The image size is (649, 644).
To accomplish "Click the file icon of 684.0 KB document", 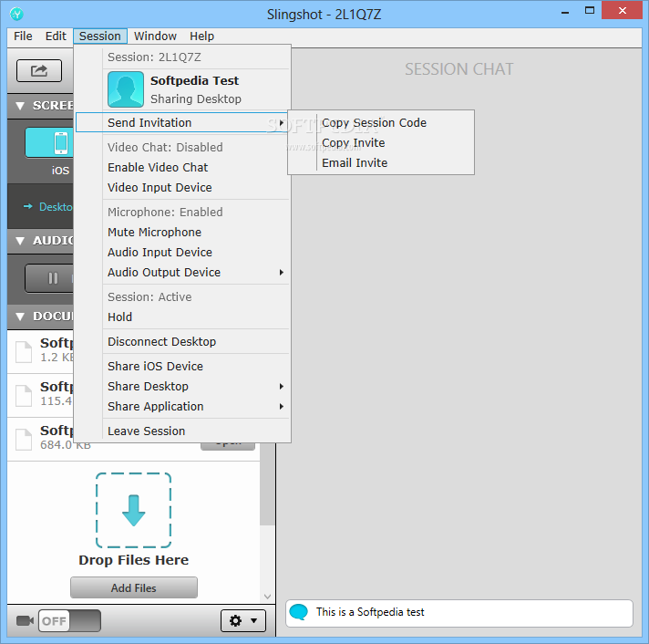I will [24, 439].
